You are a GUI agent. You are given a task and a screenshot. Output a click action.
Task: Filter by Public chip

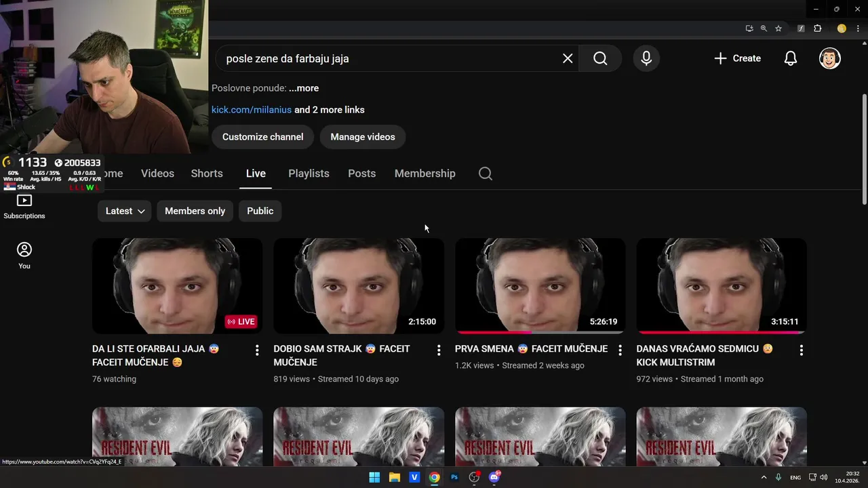[260, 211]
